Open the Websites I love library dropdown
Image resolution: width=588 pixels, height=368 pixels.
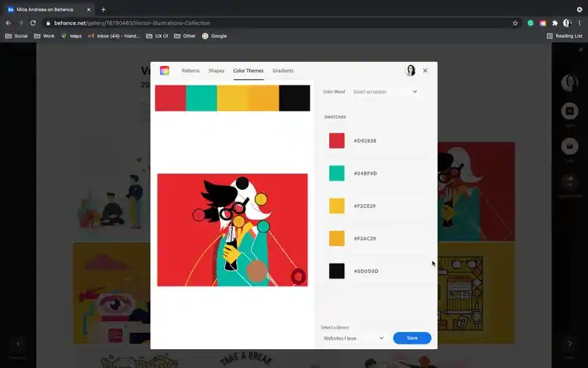tap(354, 338)
